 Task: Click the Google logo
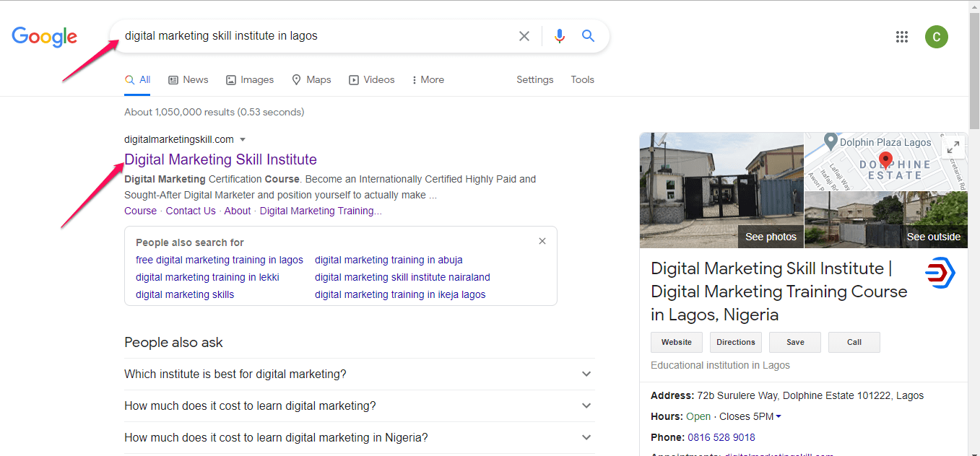pyautogui.click(x=44, y=37)
